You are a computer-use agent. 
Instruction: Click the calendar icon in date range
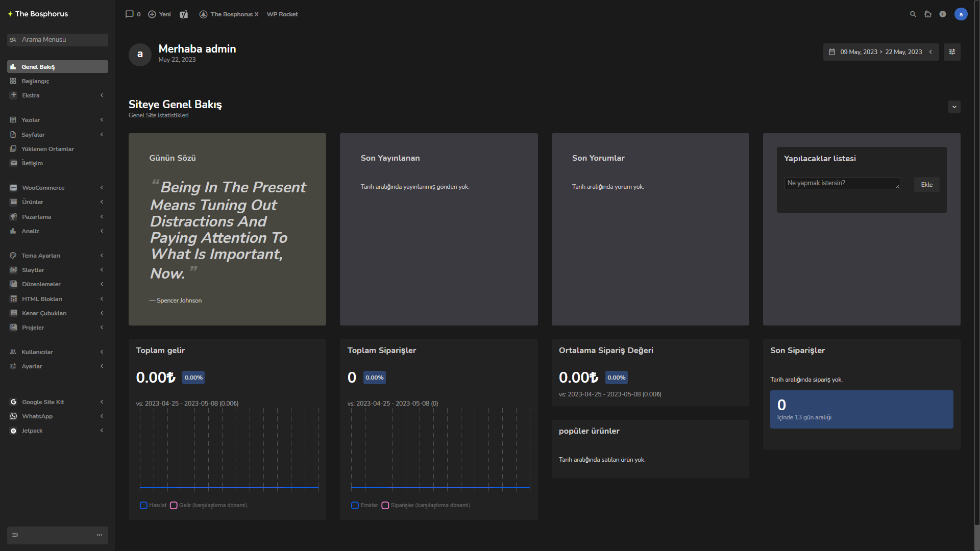[832, 52]
